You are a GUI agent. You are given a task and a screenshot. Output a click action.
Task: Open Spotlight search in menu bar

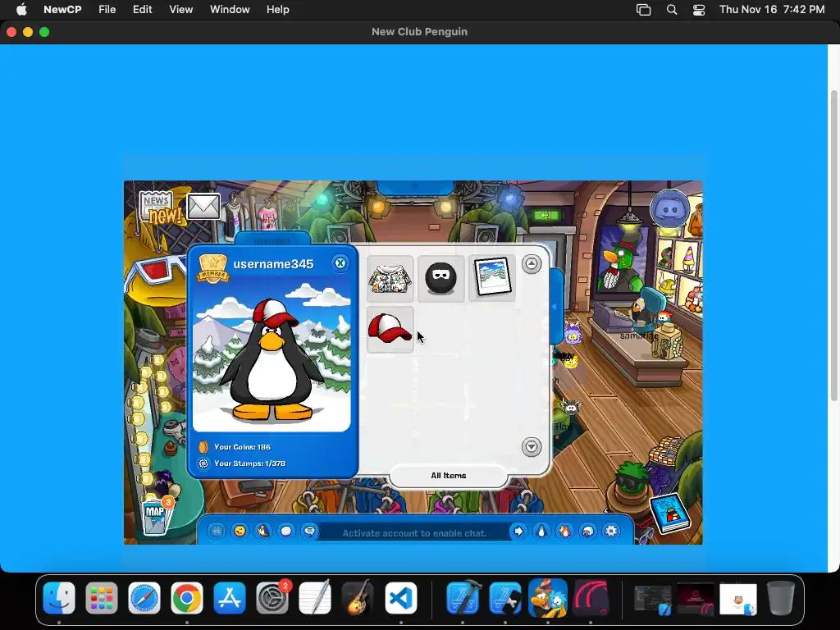click(672, 10)
